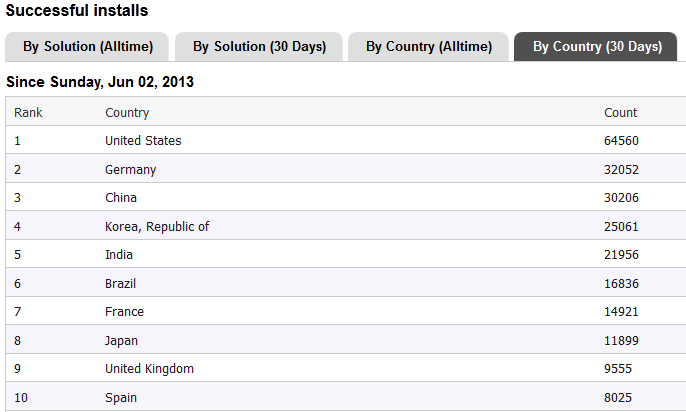Image resolution: width=686 pixels, height=412 pixels.
Task: Click the Spain country entry
Action: tap(121, 397)
